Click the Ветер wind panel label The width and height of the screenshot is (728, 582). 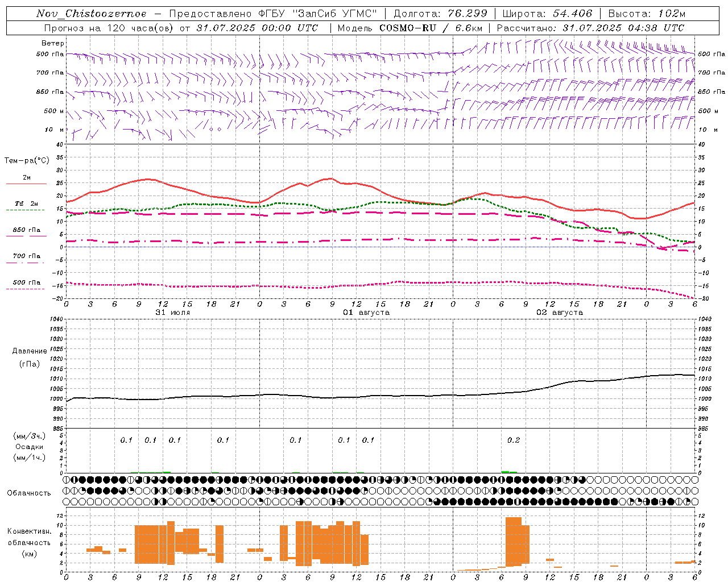[53, 43]
